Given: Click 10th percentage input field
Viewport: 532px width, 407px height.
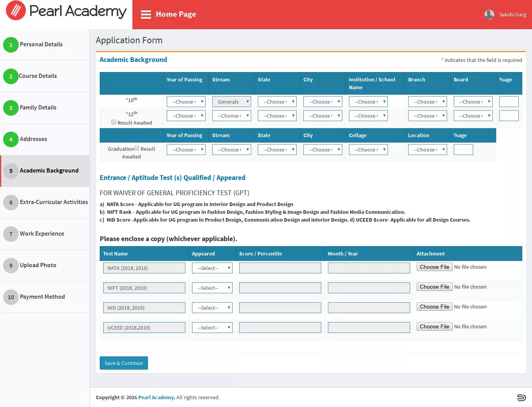Looking at the screenshot, I should pos(509,102).
